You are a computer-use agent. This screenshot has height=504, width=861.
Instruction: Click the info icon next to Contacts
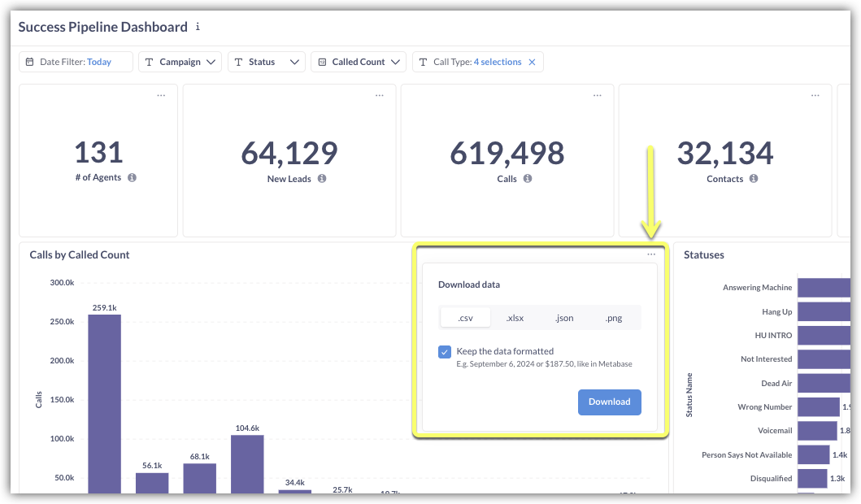pos(754,179)
